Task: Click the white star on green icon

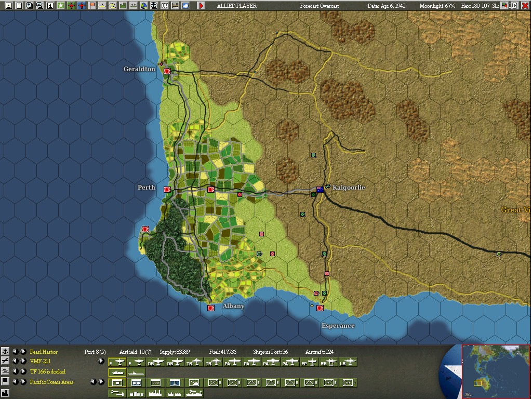Action: pyautogui.click(x=61, y=5)
